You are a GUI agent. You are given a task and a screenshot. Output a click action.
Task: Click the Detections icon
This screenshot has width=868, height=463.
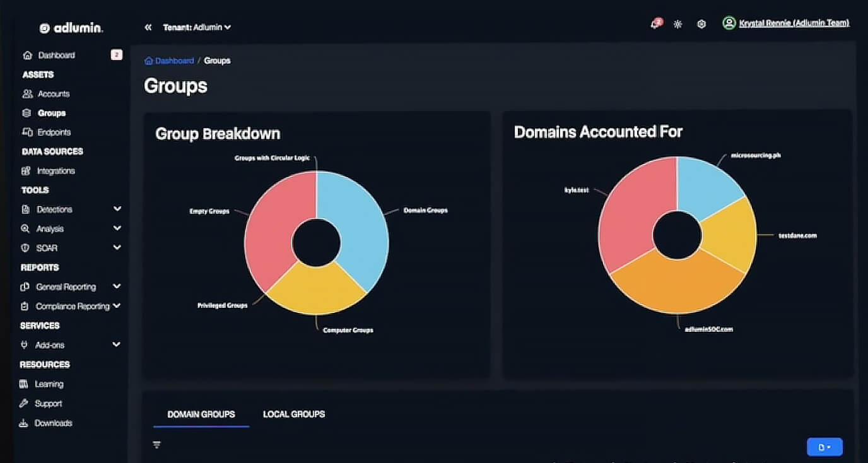point(26,209)
